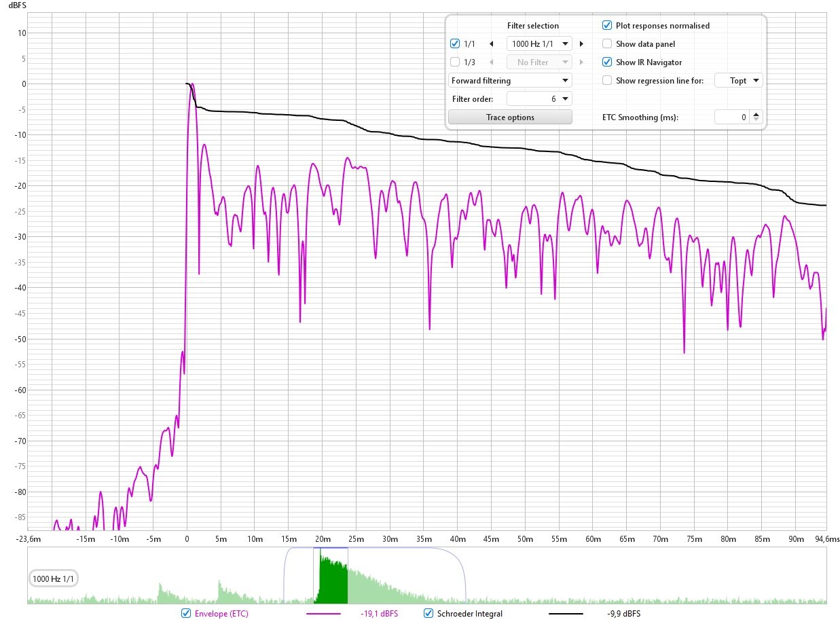This screenshot has width=840, height=624.
Task: Uncheck the 1/1 octave filter checkbox
Action: pos(455,44)
